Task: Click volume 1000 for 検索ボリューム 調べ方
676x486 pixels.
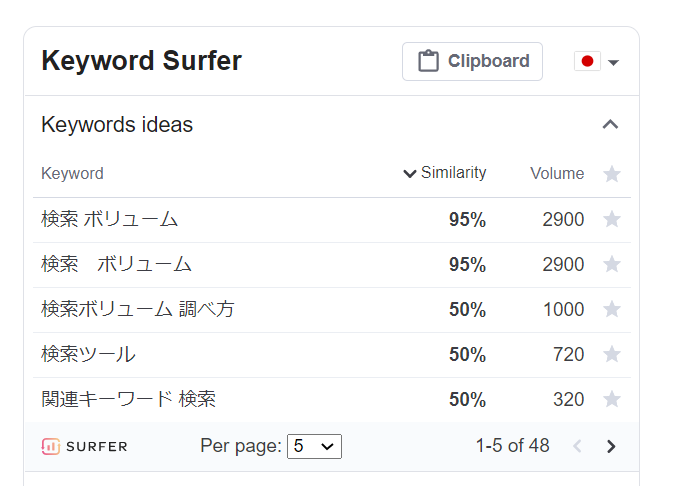Action: [x=563, y=310]
